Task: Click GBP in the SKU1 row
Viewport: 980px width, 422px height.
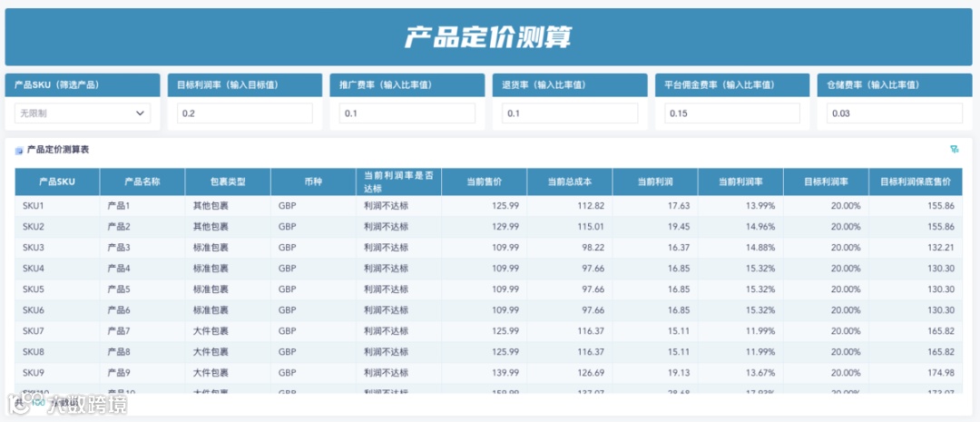Action: tap(288, 205)
